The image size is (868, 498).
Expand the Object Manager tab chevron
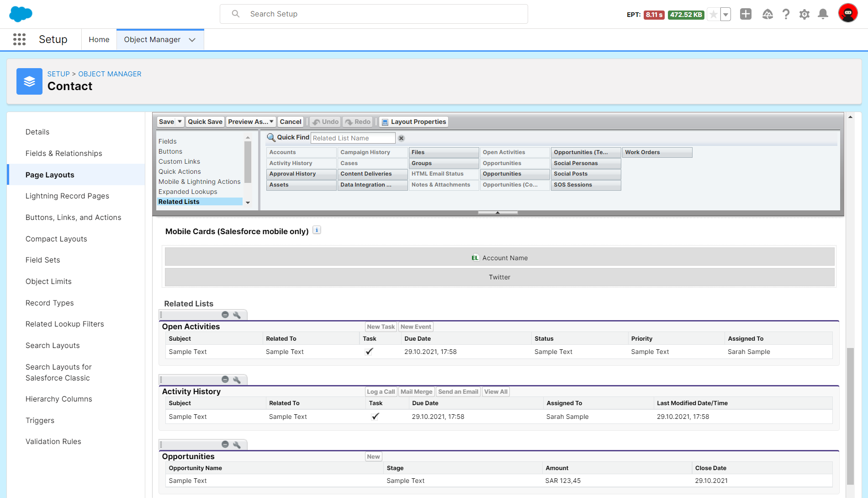coord(192,40)
